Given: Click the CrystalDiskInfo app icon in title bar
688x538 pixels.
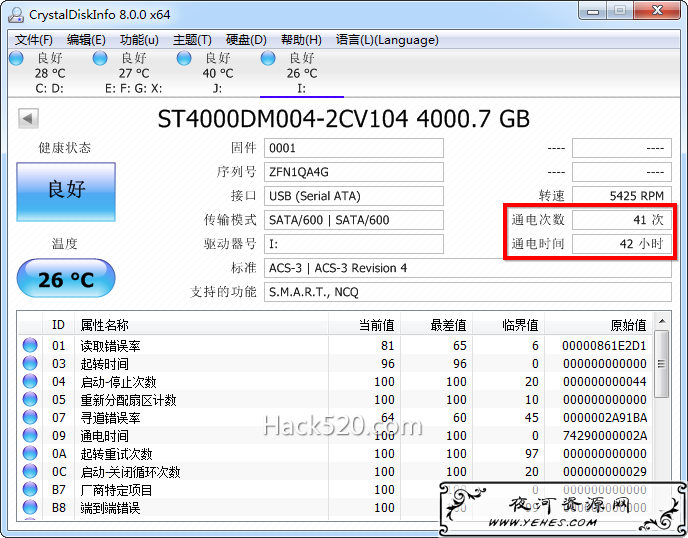Looking at the screenshot, I should pos(16,14).
